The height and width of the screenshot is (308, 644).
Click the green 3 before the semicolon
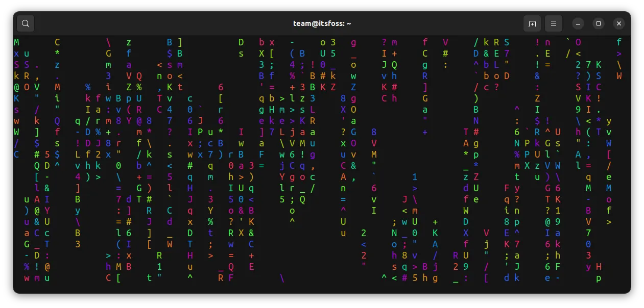click(261, 64)
